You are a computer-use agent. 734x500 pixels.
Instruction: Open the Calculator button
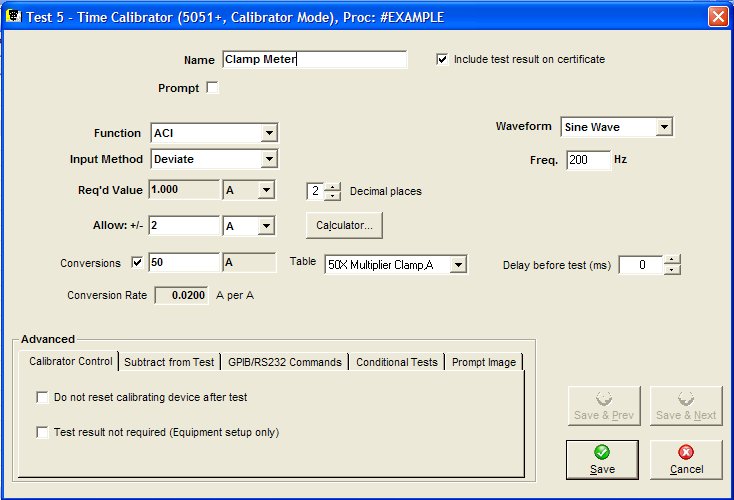pos(344,226)
